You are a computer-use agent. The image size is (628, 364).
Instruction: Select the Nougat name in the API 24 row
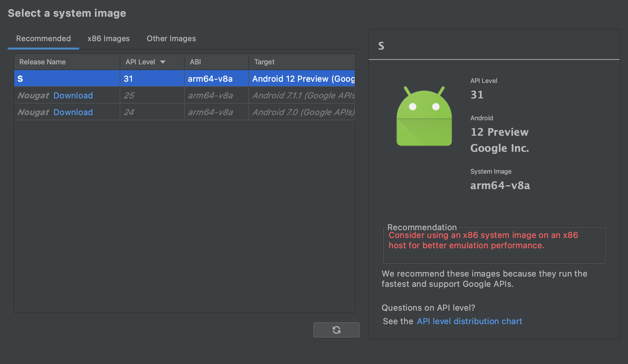point(33,112)
